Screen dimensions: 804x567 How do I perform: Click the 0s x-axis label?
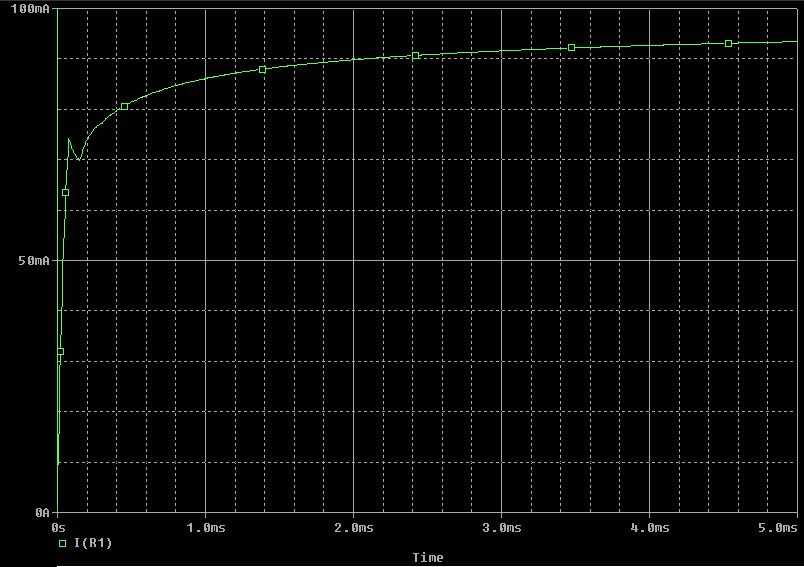58,528
